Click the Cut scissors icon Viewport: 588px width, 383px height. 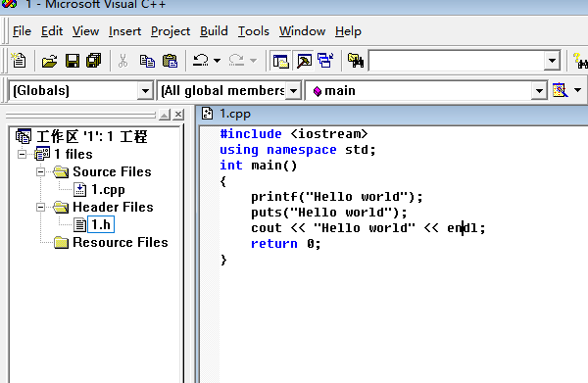[123, 61]
